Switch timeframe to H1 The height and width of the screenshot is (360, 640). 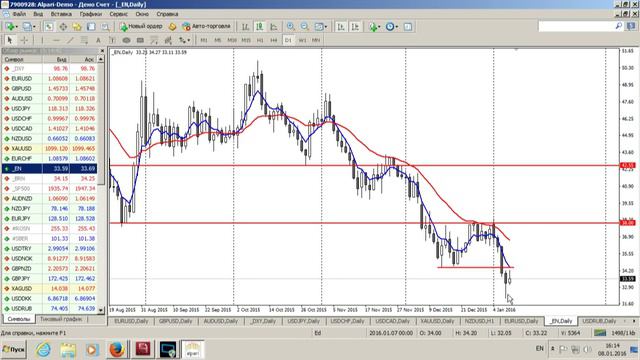pos(260,40)
